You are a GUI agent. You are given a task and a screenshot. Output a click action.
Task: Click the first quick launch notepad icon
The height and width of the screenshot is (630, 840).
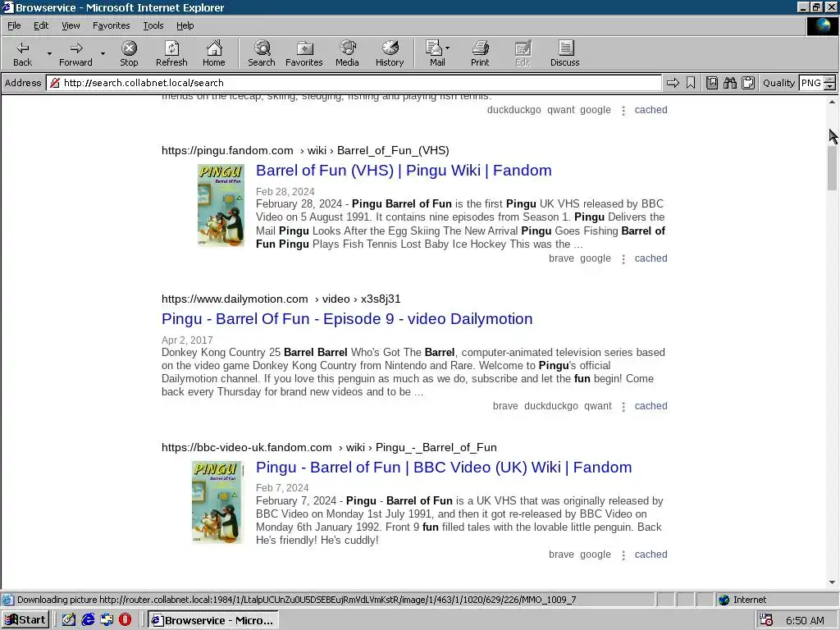pyautogui.click(x=69, y=620)
